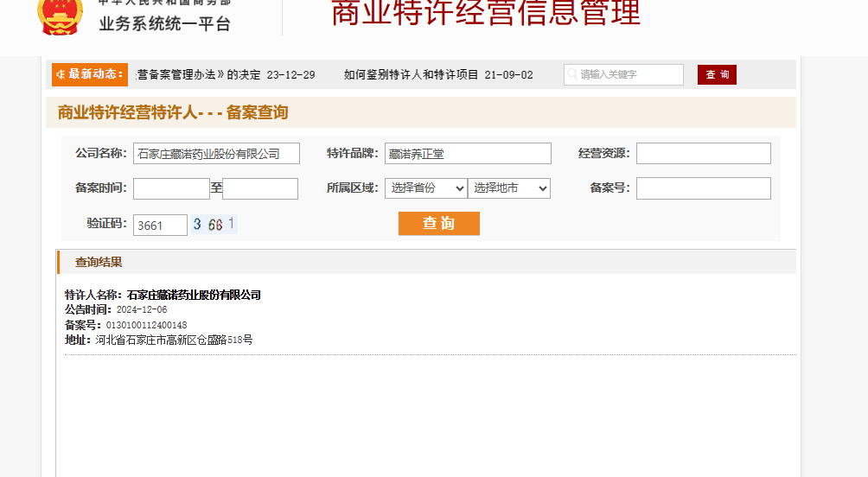Click the date 23-12-29 in news ticker
This screenshot has width=868, height=477.
290,74
